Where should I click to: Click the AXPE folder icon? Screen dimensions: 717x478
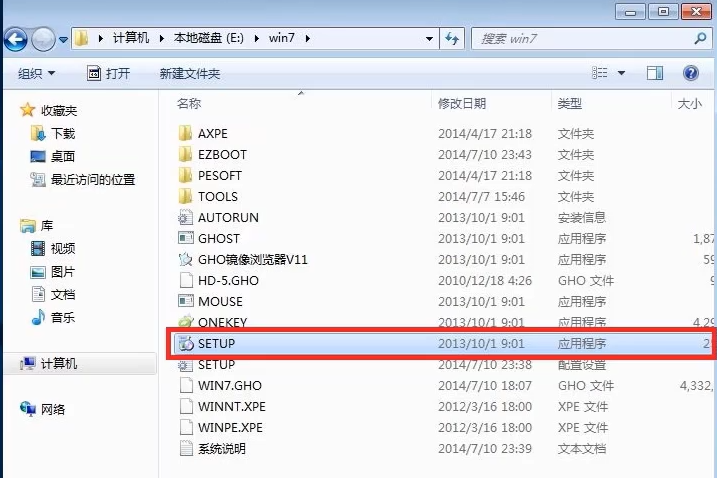click(x=185, y=133)
